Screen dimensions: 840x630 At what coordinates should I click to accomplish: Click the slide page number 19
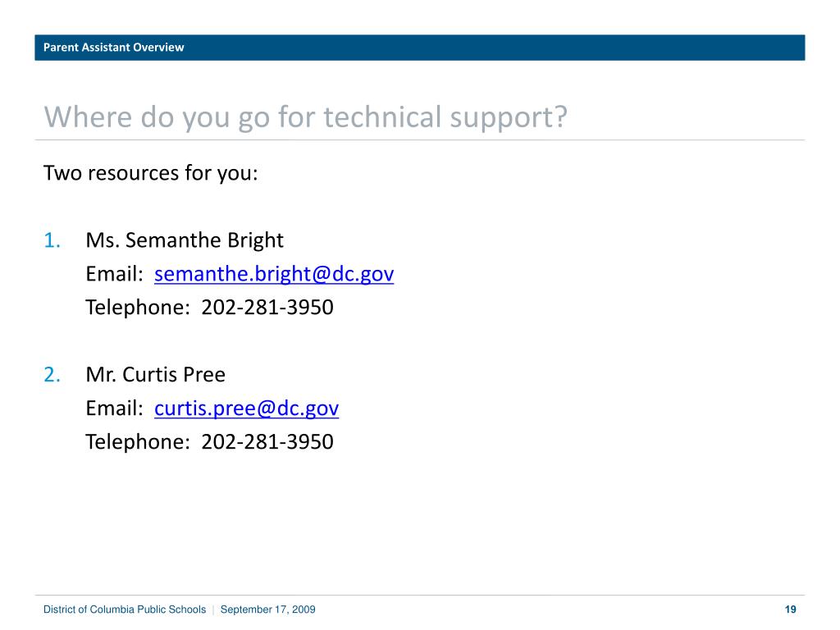point(790,609)
